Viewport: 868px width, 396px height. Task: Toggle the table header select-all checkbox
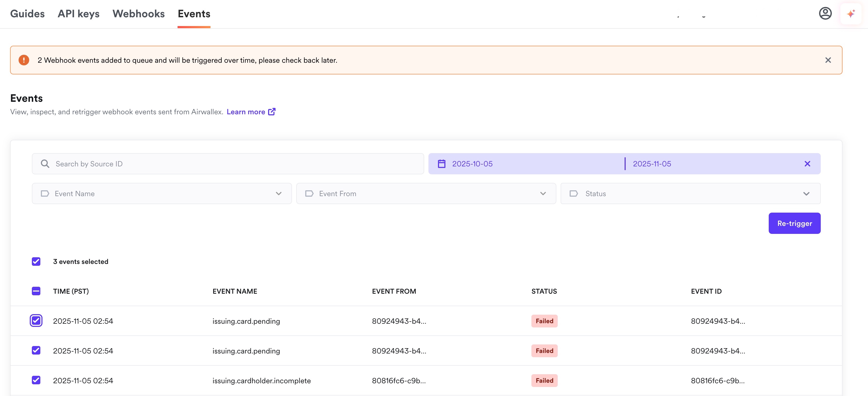point(36,291)
